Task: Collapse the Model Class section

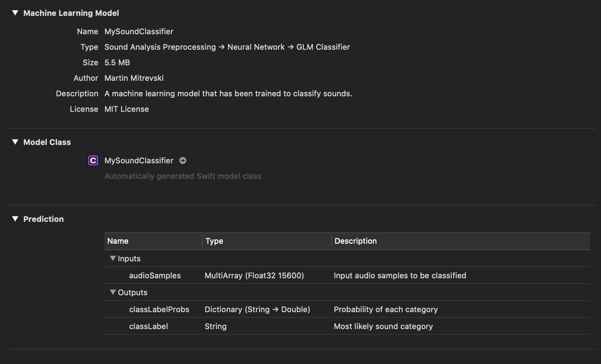Action: coord(15,142)
